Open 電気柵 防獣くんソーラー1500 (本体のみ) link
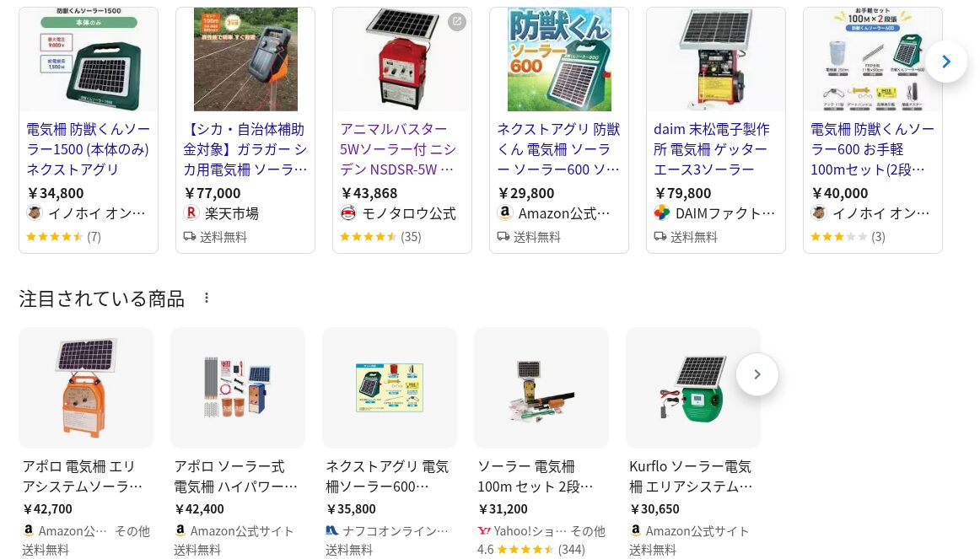This screenshot has width=980, height=559. coord(88,149)
